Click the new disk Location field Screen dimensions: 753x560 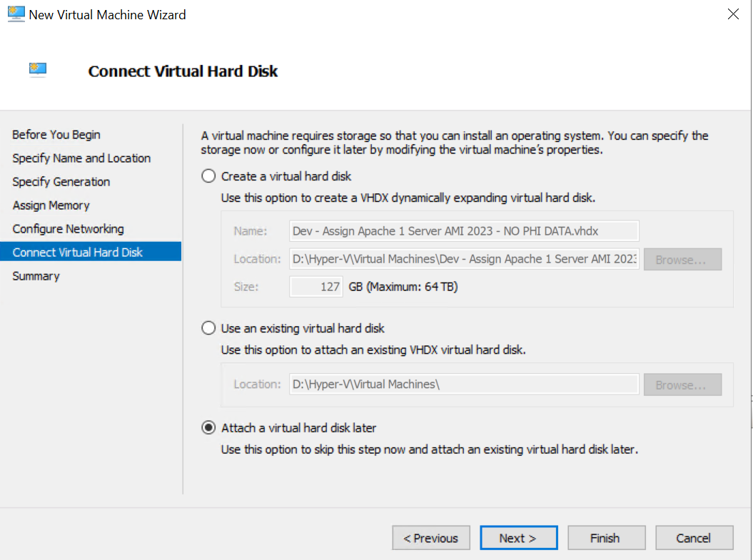[x=464, y=259]
